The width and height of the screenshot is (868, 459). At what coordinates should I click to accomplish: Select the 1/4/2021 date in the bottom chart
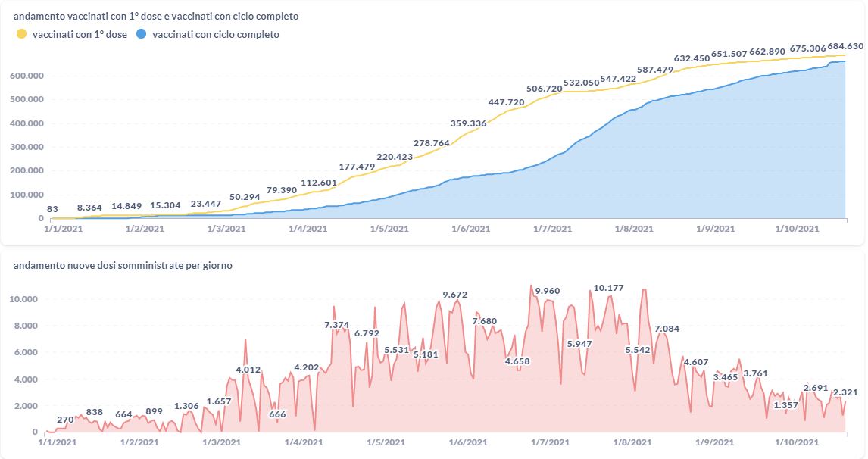point(308,442)
